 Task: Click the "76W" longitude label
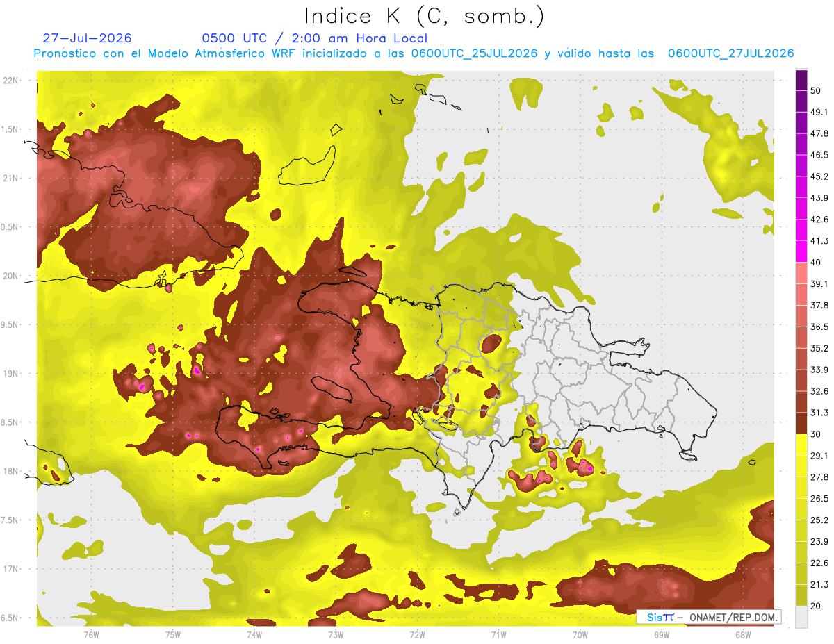(x=91, y=634)
